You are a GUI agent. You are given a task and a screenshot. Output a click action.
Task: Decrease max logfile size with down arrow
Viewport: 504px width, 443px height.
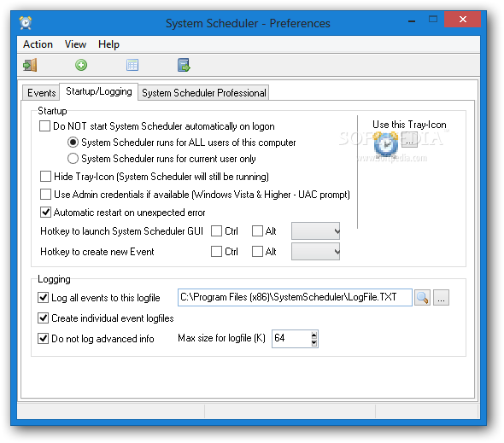coord(314,343)
